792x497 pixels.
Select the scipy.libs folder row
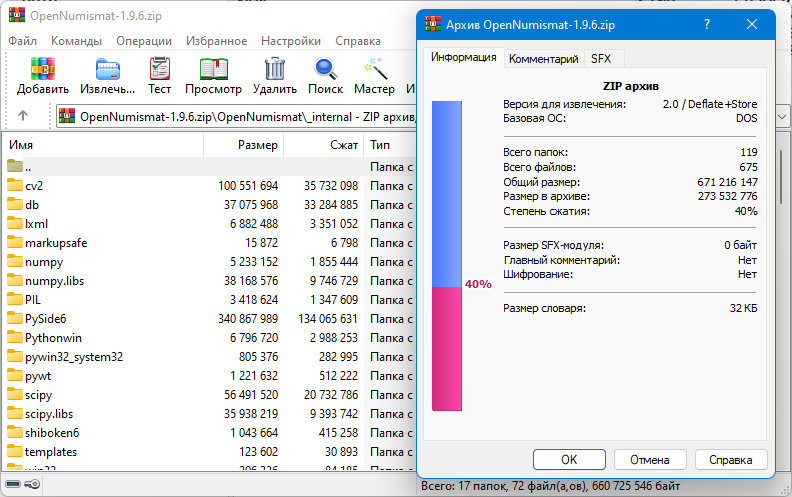click(209, 414)
